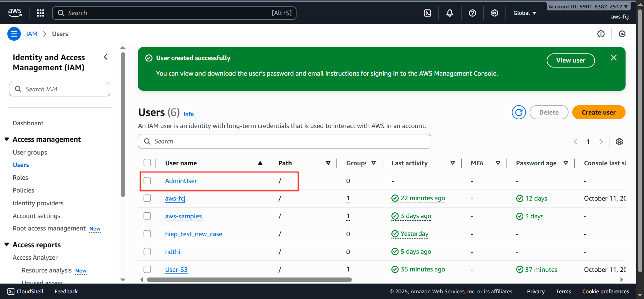Open the Info link beside Users
The height and width of the screenshot is (299, 644).
tap(189, 114)
